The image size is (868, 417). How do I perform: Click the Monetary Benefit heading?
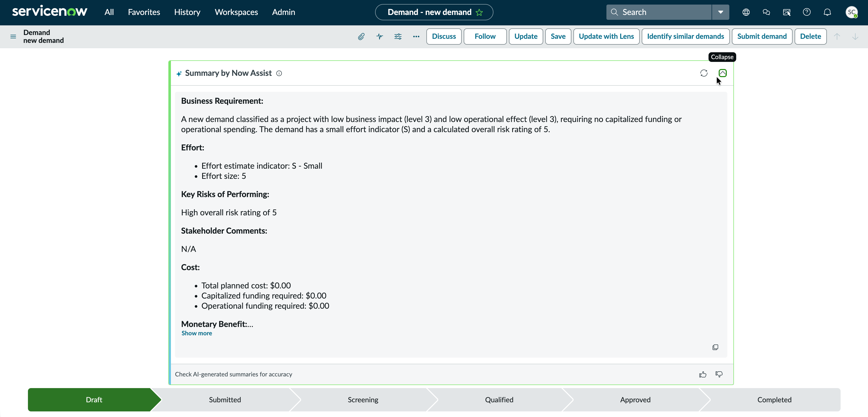[214, 324]
